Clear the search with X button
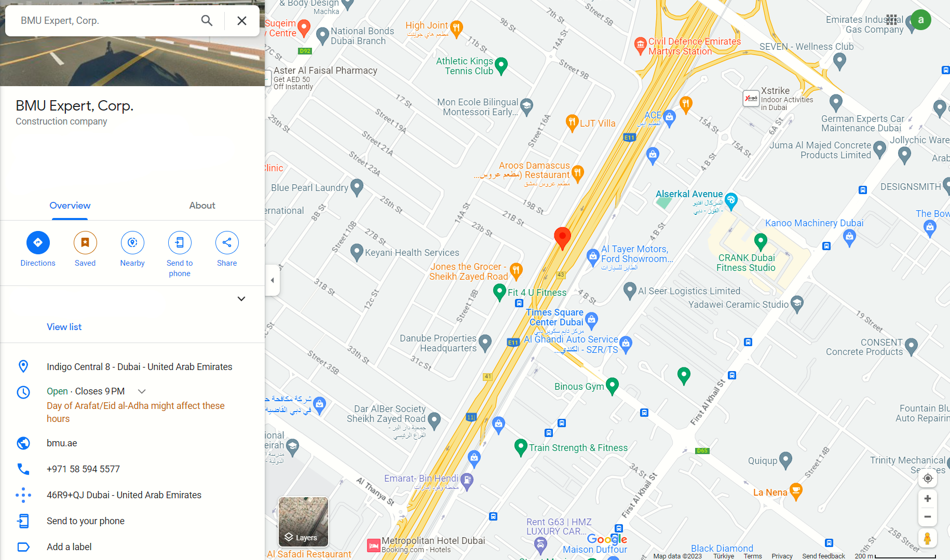 click(242, 21)
